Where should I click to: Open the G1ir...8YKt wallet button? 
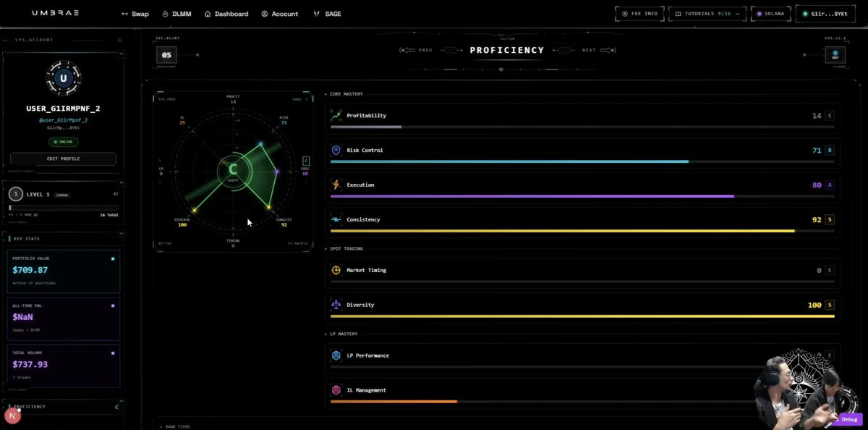point(825,14)
